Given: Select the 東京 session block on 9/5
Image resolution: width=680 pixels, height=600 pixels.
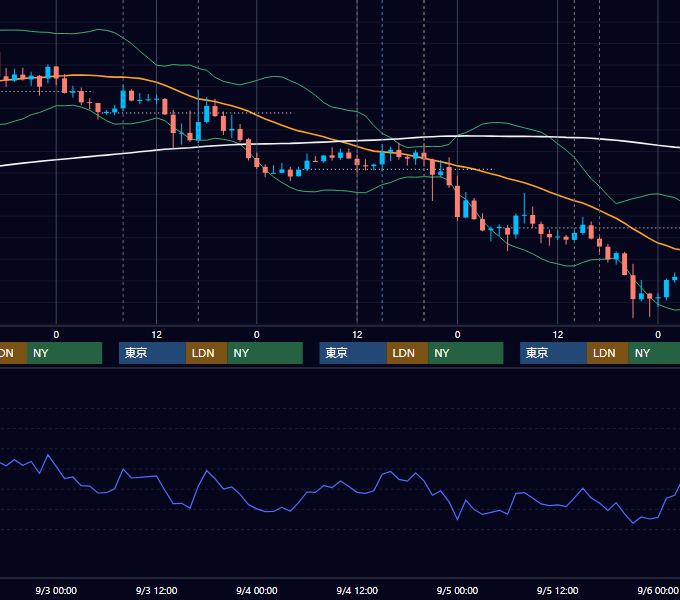Looking at the screenshot, I should click(553, 353).
